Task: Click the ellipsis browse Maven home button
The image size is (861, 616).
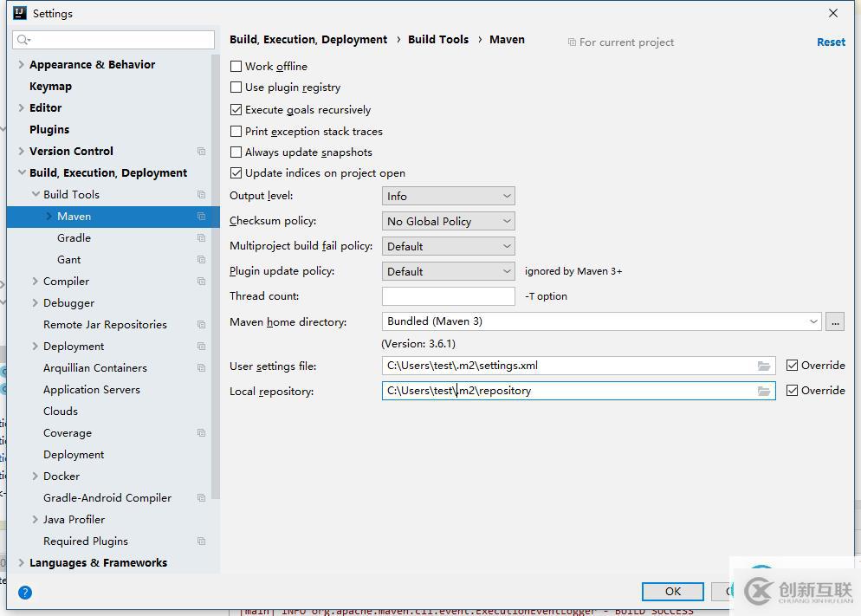Action: [835, 321]
